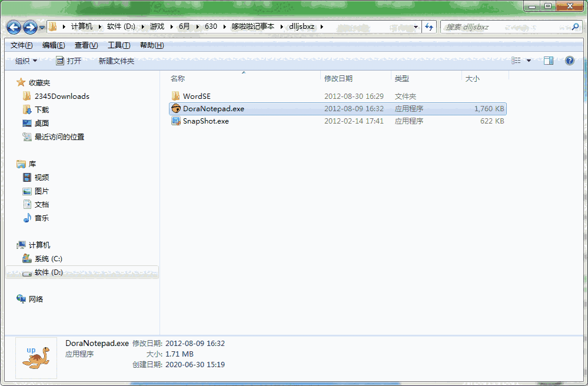Click the back navigation arrow
The height and width of the screenshot is (386, 588).
click(x=13, y=26)
